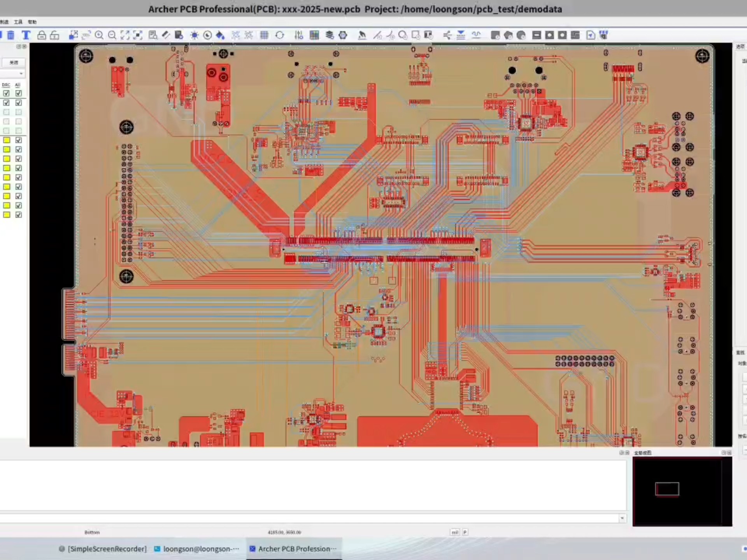Screen dimensions: 747x560
Task: Open the 工具 menu
Action: 18,22
